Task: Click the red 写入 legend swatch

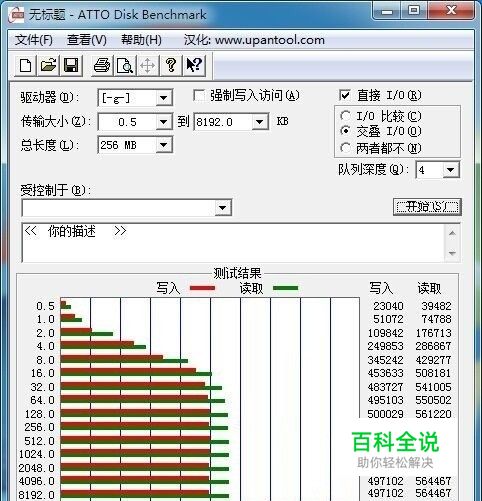Action: [x=202, y=288]
